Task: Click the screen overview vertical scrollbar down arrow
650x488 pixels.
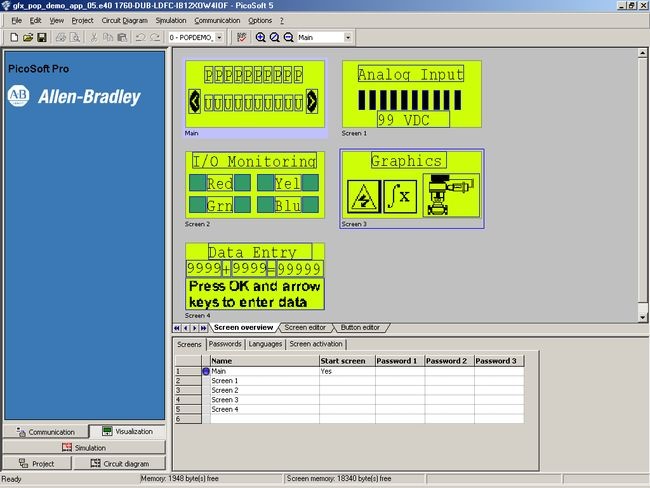Action: pos(642,316)
